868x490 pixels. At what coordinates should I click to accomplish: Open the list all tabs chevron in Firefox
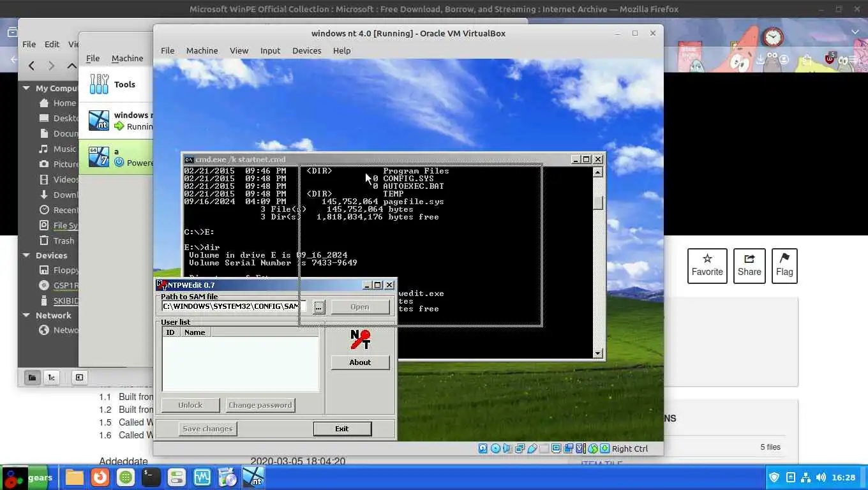coord(856,32)
